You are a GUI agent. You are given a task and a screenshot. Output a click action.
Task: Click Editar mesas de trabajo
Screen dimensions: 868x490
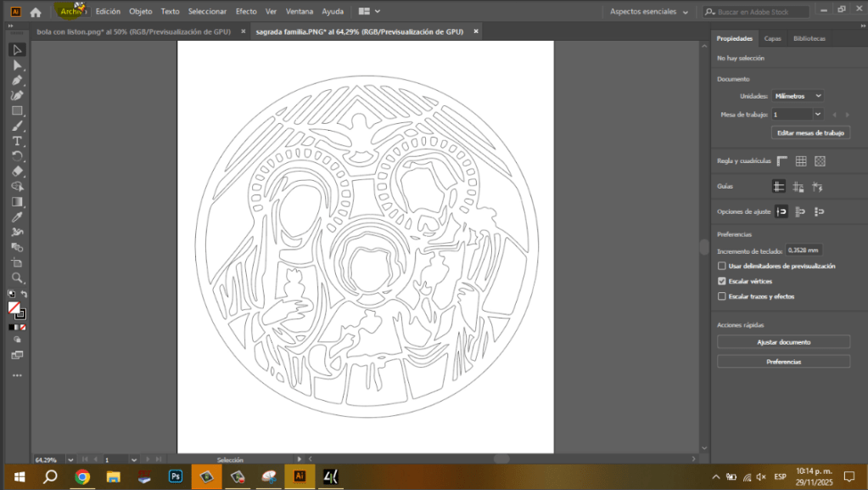pyautogui.click(x=809, y=132)
